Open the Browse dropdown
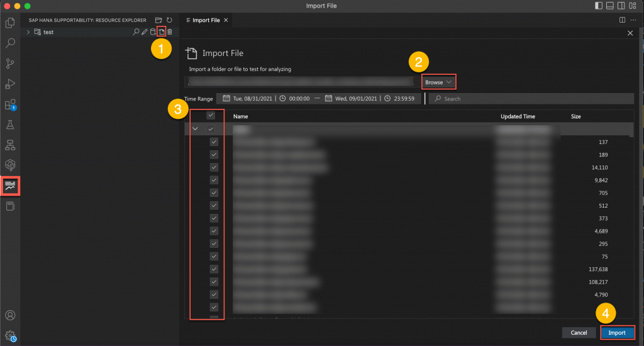Screen dimensions: 644x346 (x=438, y=82)
